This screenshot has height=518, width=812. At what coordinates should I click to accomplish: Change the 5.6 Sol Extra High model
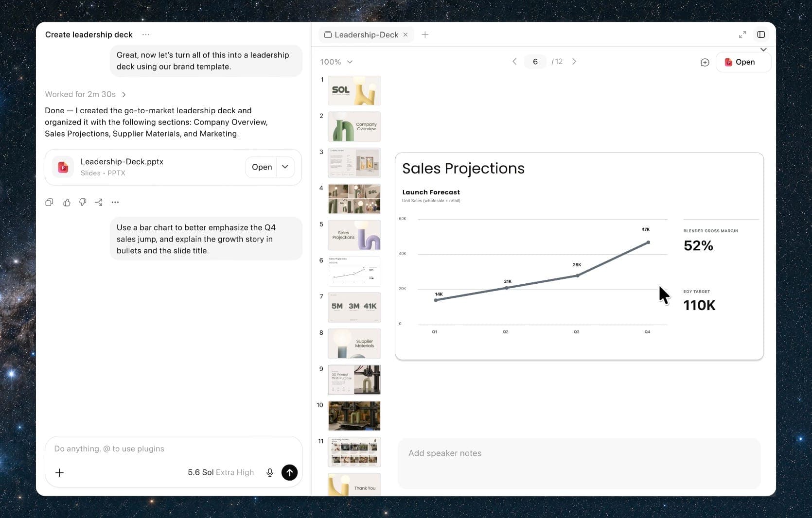(221, 472)
